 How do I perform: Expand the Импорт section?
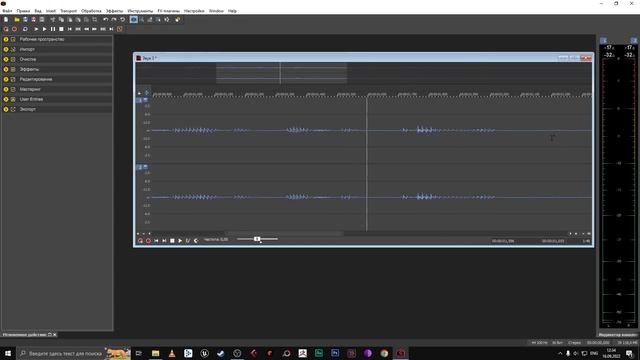(6, 49)
